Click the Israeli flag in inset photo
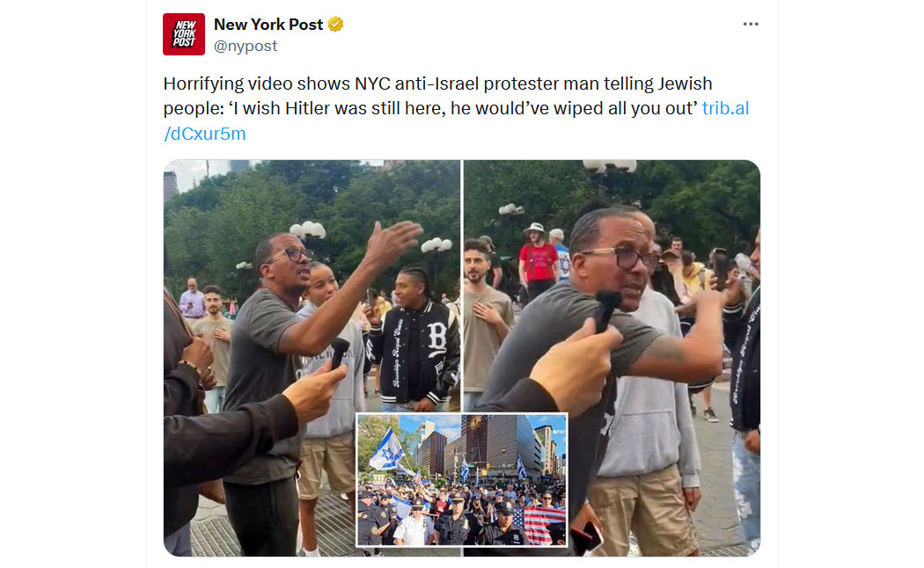Screen dimensions: 924x568 386,451
